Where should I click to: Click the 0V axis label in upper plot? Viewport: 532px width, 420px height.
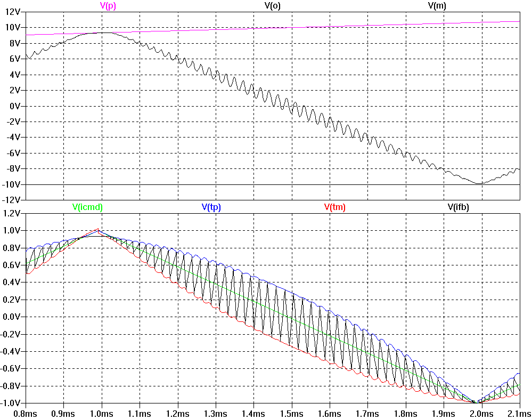click(x=15, y=106)
